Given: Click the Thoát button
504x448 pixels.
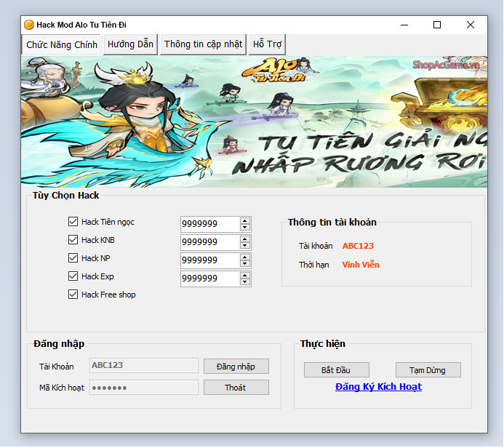Looking at the screenshot, I should coord(236,388).
